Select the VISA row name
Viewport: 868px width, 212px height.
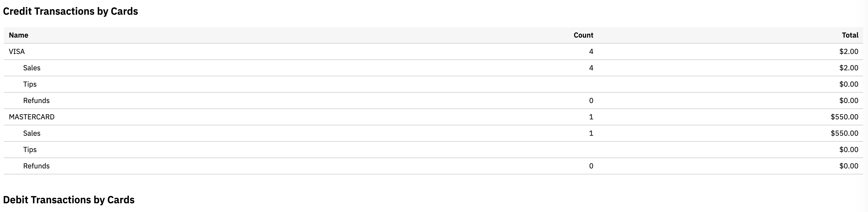tap(17, 51)
